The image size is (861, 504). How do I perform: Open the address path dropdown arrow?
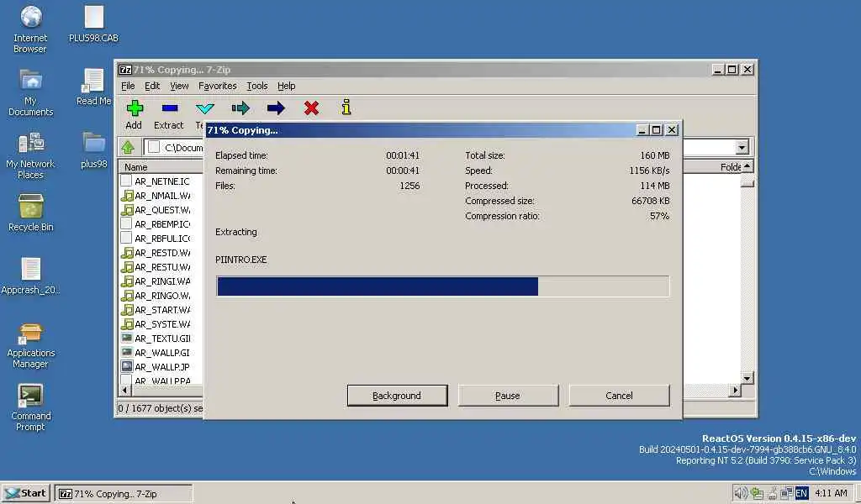[x=742, y=147]
